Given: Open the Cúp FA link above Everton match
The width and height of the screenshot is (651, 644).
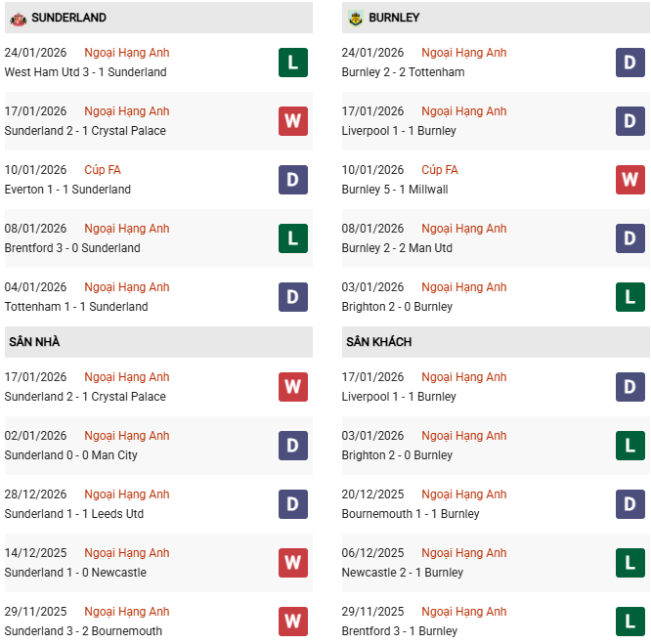Looking at the screenshot, I should 103,170.
